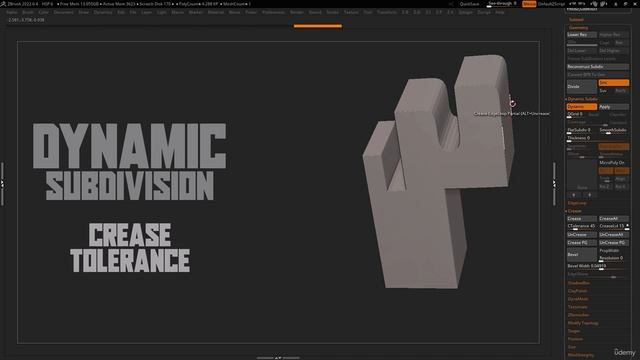Click the UnCrease button
This screenshot has width=640, height=360.
pyautogui.click(x=582, y=235)
